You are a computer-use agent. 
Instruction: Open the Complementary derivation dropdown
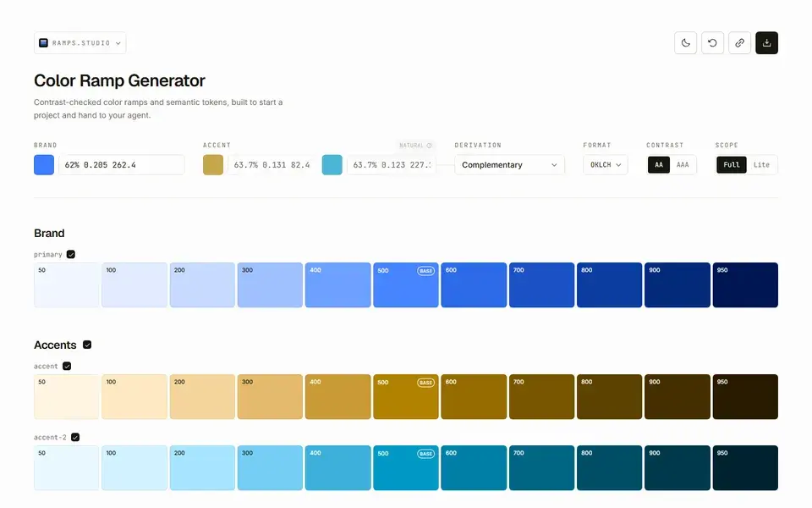click(509, 165)
